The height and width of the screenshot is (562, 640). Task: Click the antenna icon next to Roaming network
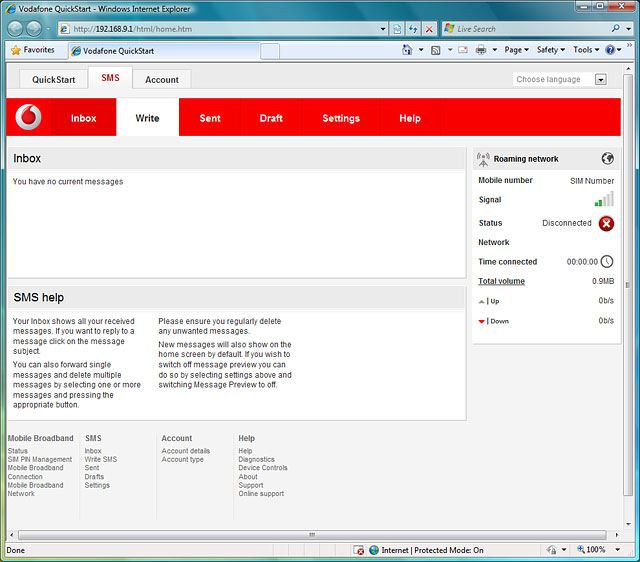484,158
